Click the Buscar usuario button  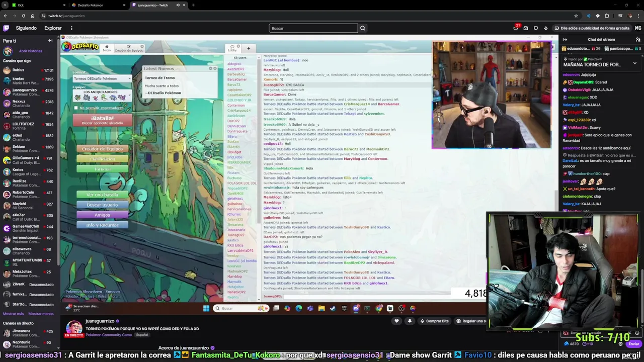(102, 205)
